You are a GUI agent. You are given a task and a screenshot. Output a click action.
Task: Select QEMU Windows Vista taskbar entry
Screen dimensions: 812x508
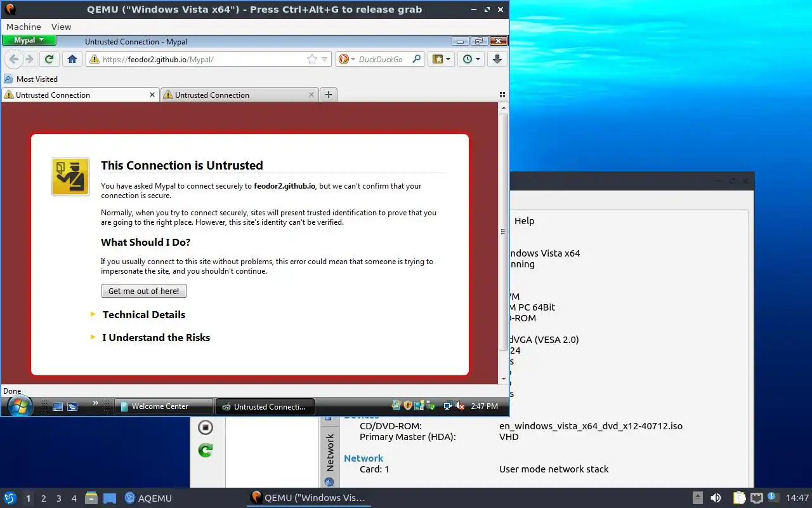coord(308,498)
